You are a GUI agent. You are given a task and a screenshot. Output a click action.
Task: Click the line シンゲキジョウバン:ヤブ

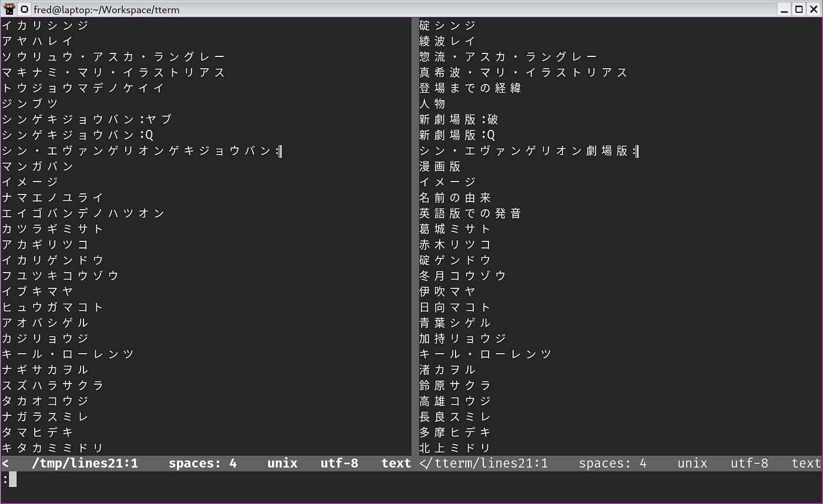coord(87,119)
